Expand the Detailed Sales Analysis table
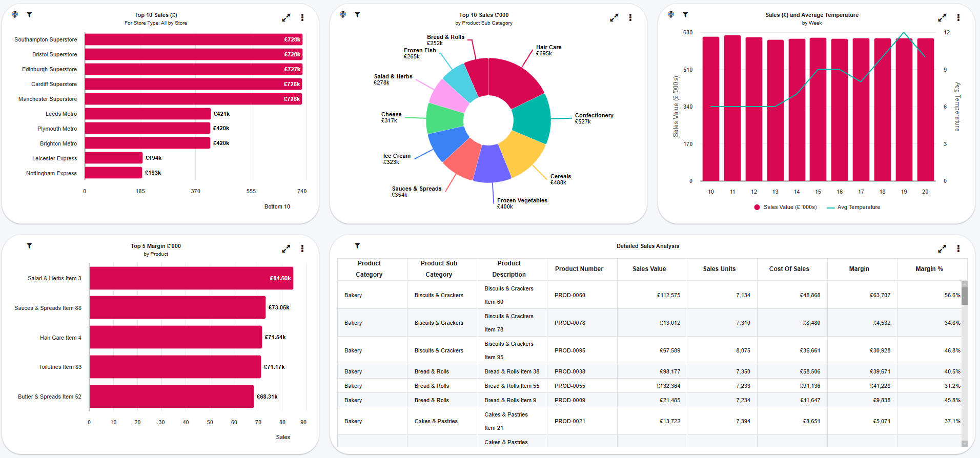 click(942, 249)
